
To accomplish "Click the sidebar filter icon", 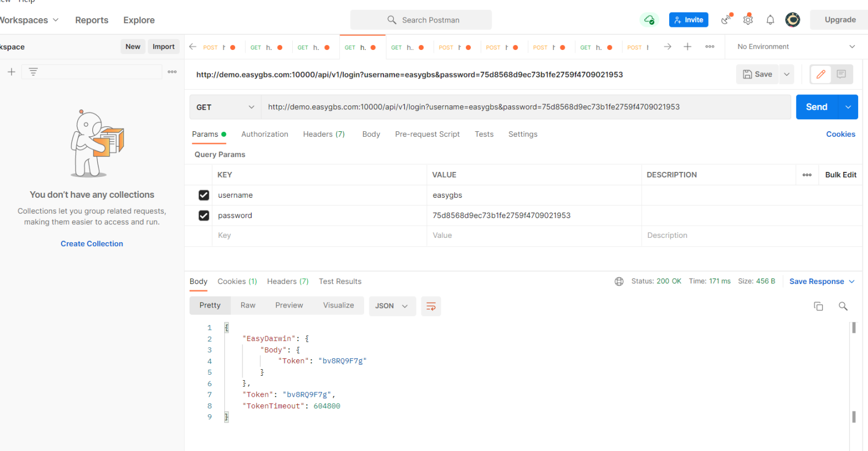I will coord(34,72).
